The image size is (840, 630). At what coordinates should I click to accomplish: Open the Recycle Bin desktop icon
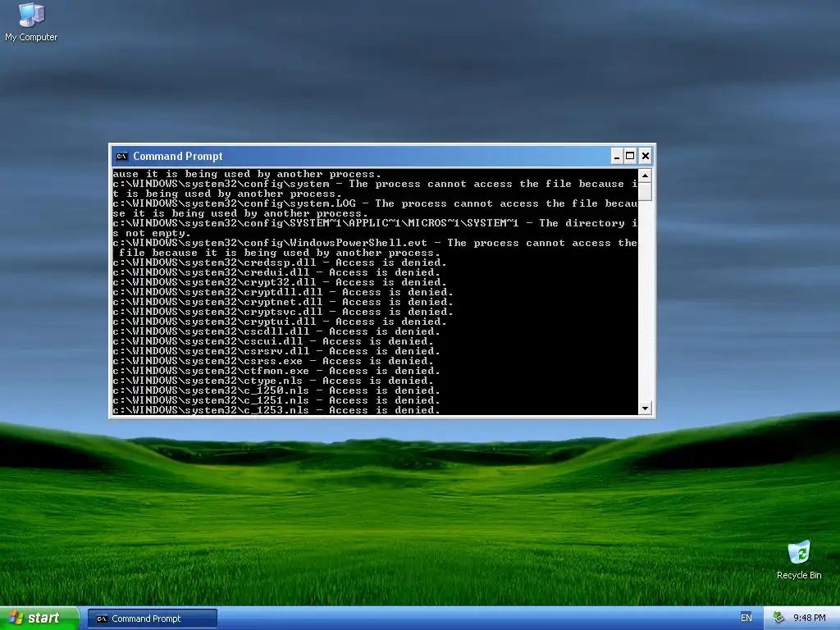click(x=799, y=560)
